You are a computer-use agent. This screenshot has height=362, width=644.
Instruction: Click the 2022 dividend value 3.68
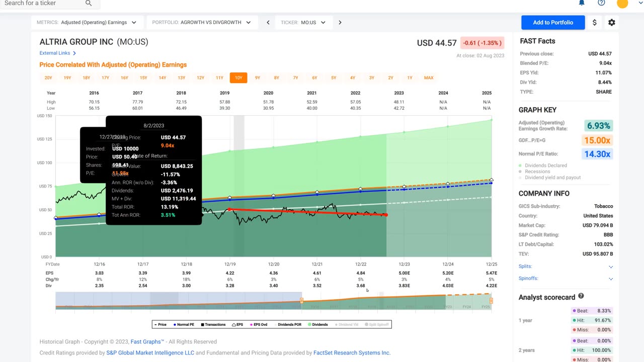361,286
